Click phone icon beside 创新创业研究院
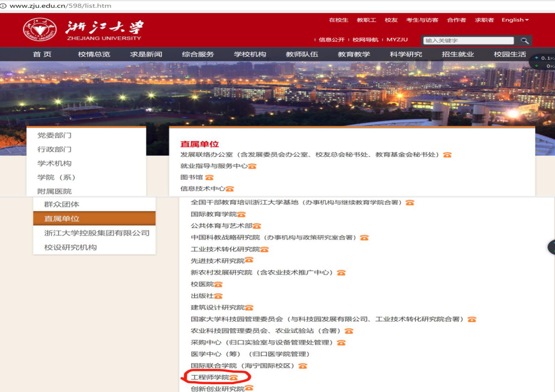The height and width of the screenshot is (392, 555). [x=249, y=388]
